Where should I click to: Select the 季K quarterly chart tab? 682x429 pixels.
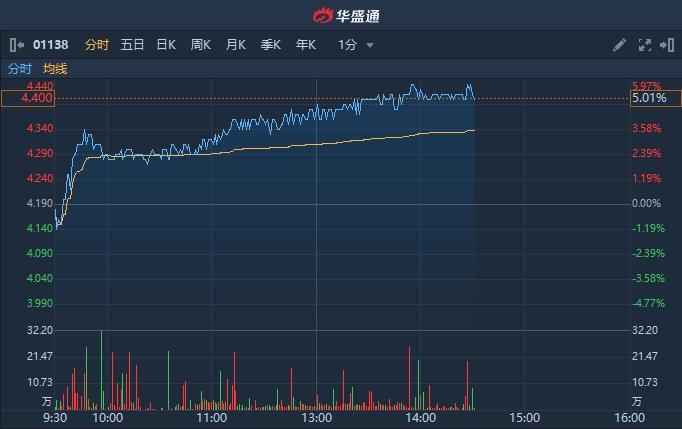coord(270,45)
